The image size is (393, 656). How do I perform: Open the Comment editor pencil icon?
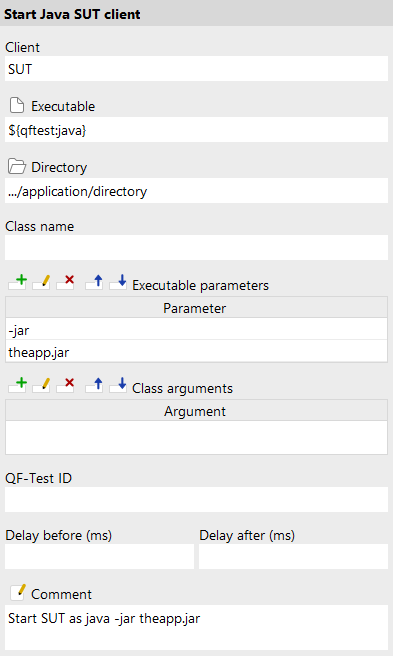pyautogui.click(x=18, y=593)
